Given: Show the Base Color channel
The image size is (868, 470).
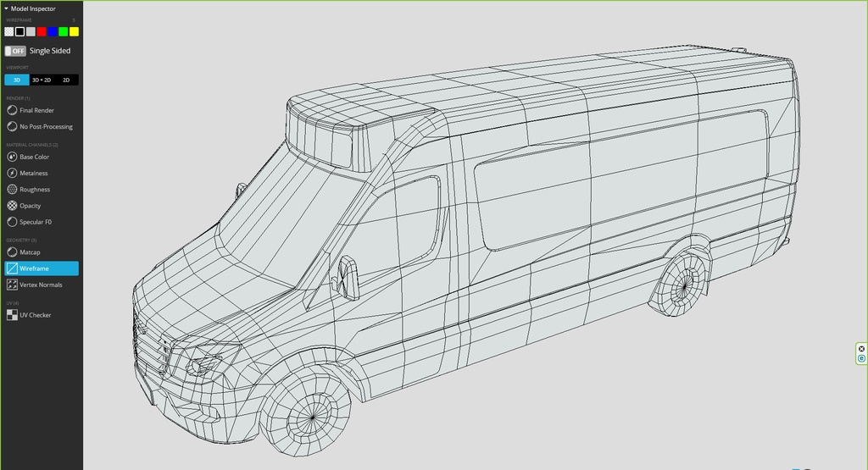Looking at the screenshot, I should [34, 157].
